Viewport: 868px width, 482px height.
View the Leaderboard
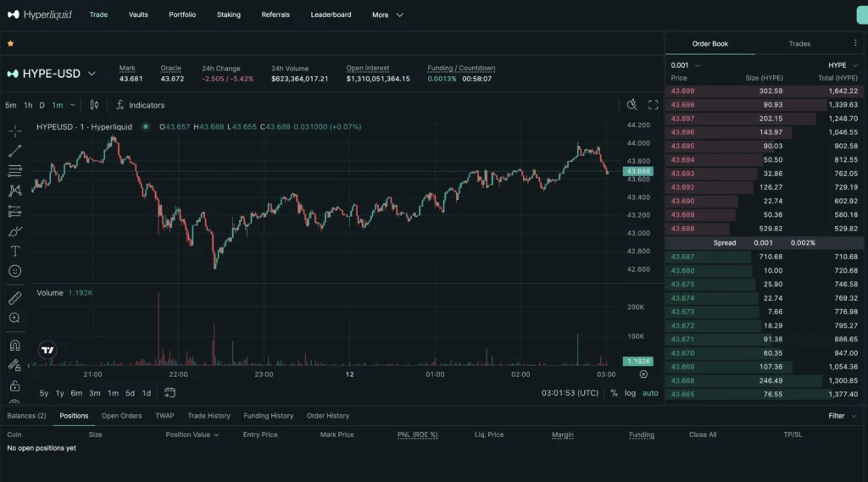pos(331,15)
